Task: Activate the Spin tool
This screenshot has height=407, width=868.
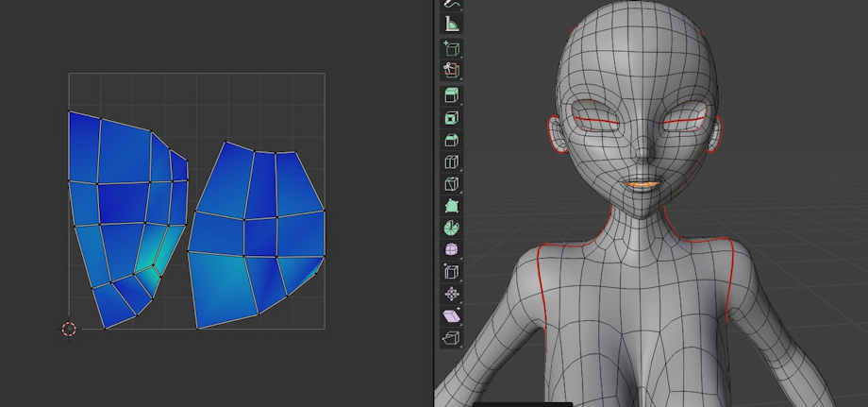Action: tap(451, 228)
